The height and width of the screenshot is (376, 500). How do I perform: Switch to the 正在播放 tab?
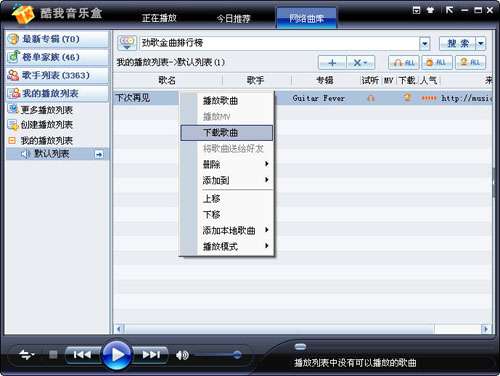tap(159, 18)
